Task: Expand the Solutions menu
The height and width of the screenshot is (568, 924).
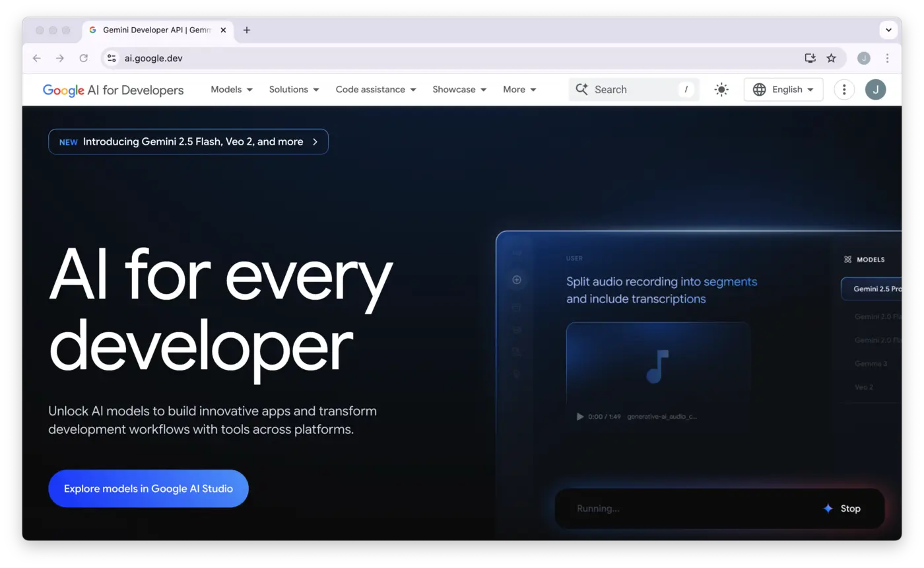Action: [294, 90]
